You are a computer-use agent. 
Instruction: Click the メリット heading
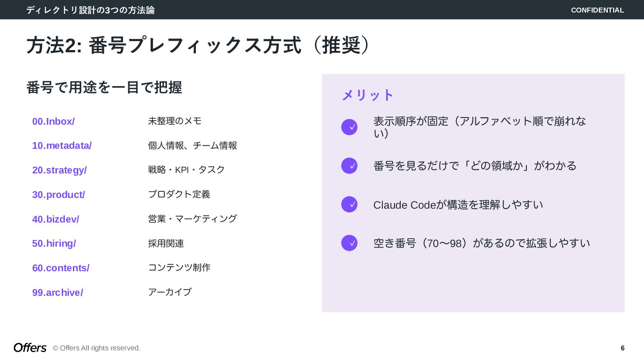pos(368,95)
